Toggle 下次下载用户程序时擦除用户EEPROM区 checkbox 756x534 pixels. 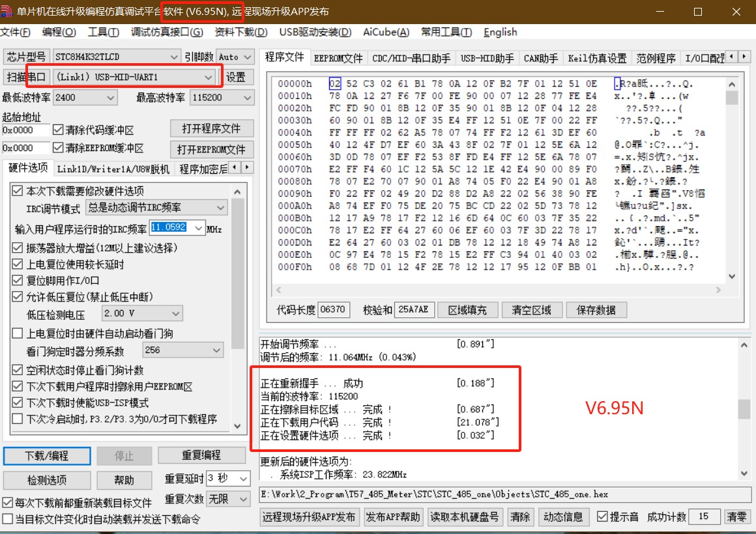tap(18, 386)
